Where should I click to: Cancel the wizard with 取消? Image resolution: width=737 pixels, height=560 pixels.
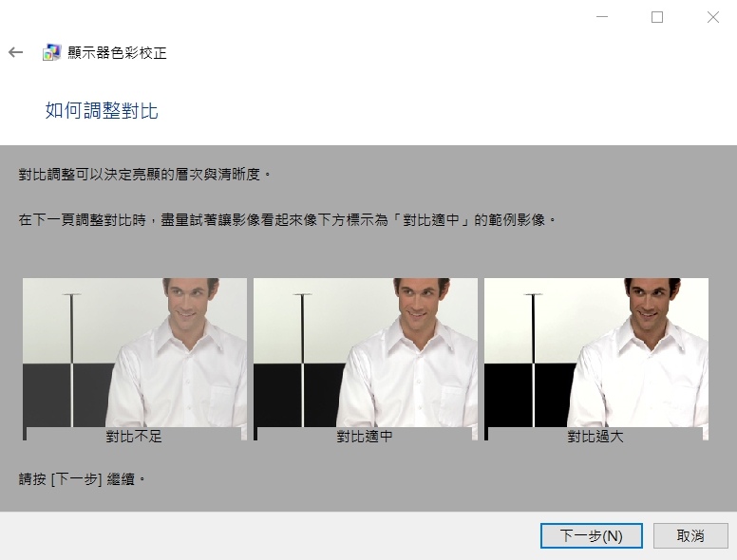point(690,535)
